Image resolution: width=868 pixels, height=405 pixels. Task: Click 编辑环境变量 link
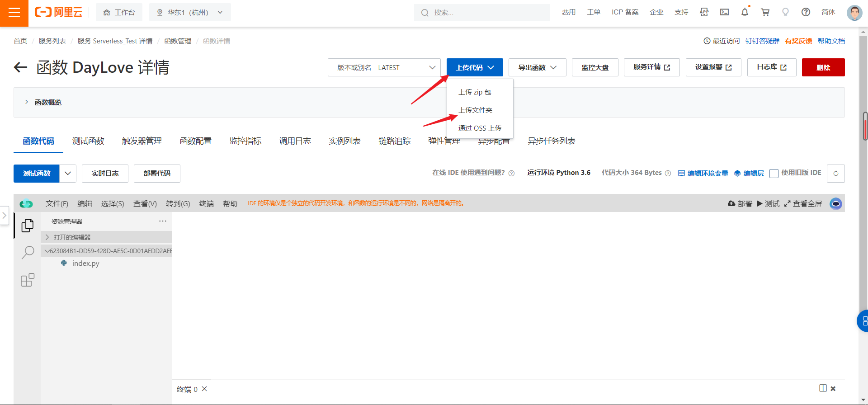(x=703, y=174)
